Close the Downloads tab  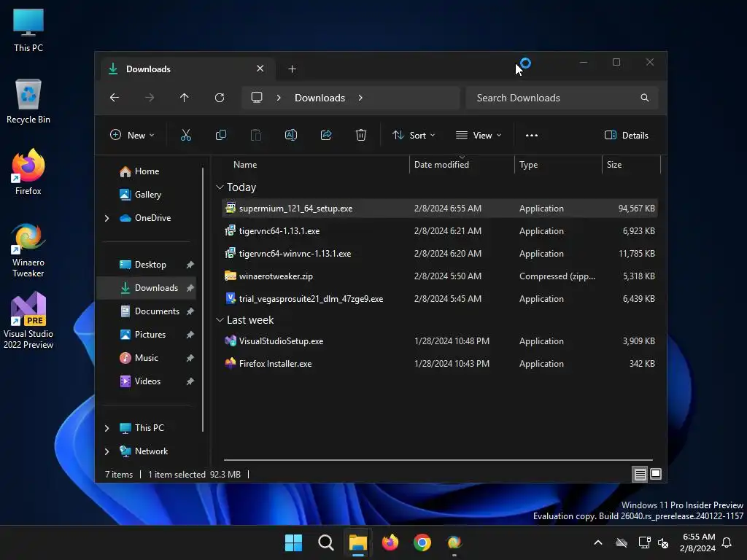(260, 69)
